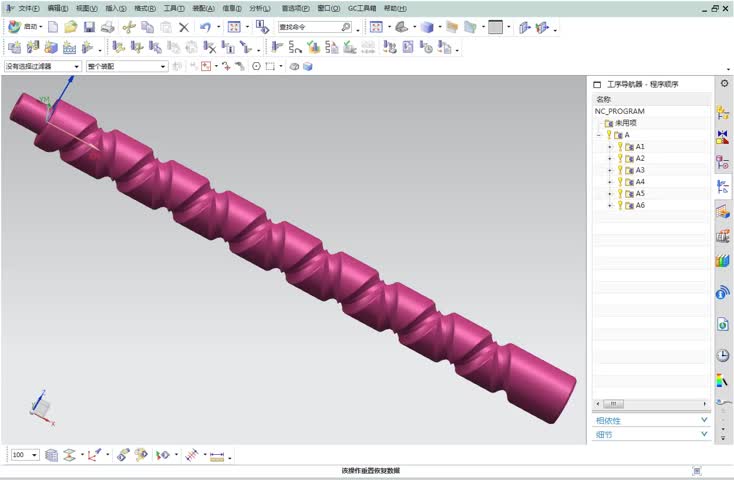Expand the 细节 section
The width and height of the screenshot is (734, 480).
click(651, 435)
